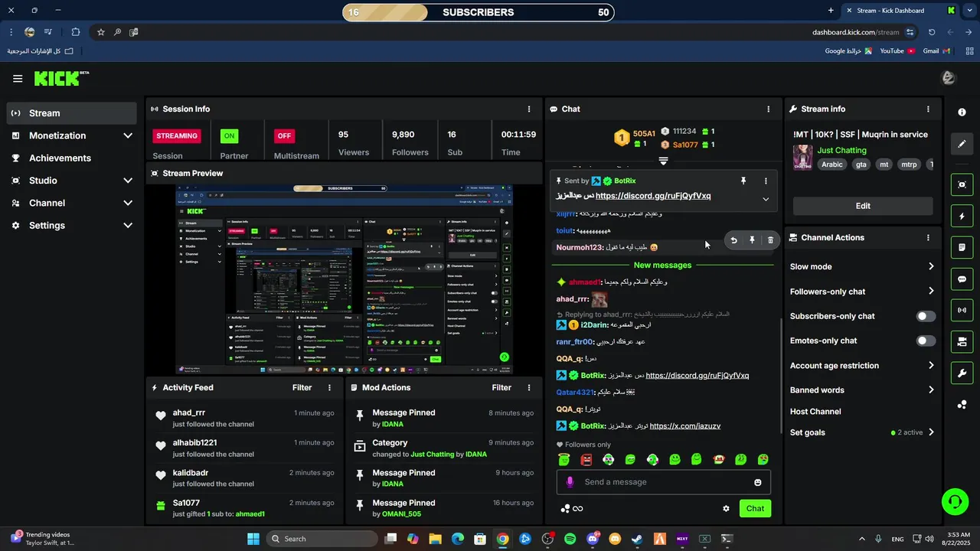Collapse the chat leaderboard handle
The image size is (980, 551).
tap(664, 161)
